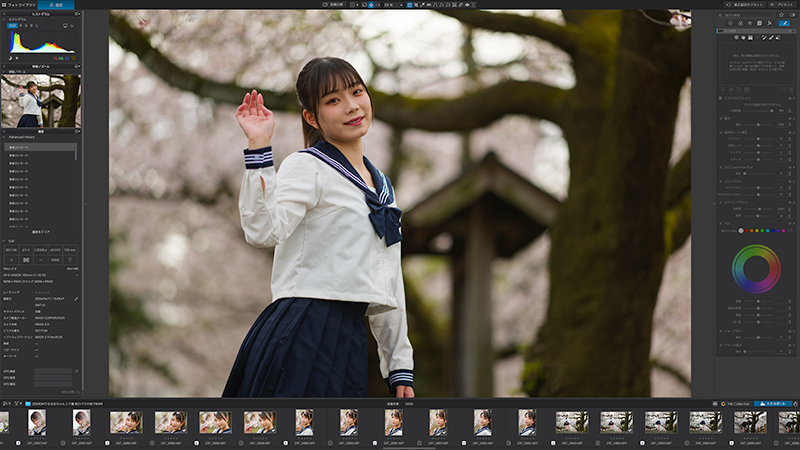Screen dimensions: 800x450
Task: Toggle the DxO ClearView Plus checkmark
Action: 720,167
